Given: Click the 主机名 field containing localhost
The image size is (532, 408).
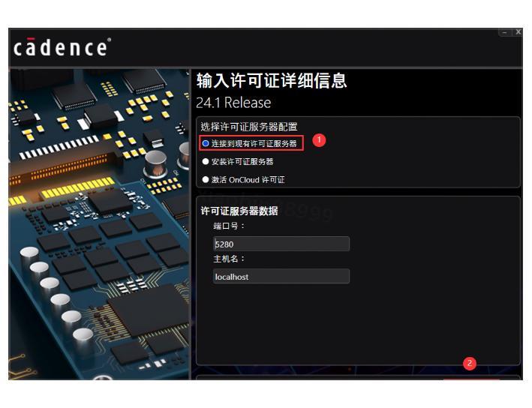Looking at the screenshot, I should [x=281, y=277].
